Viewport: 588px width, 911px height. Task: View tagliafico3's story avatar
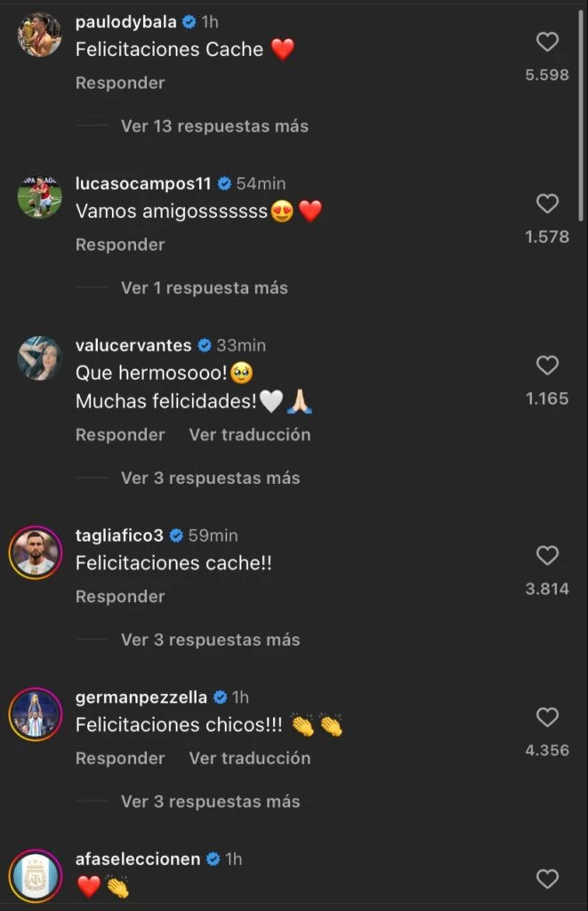coord(36,552)
